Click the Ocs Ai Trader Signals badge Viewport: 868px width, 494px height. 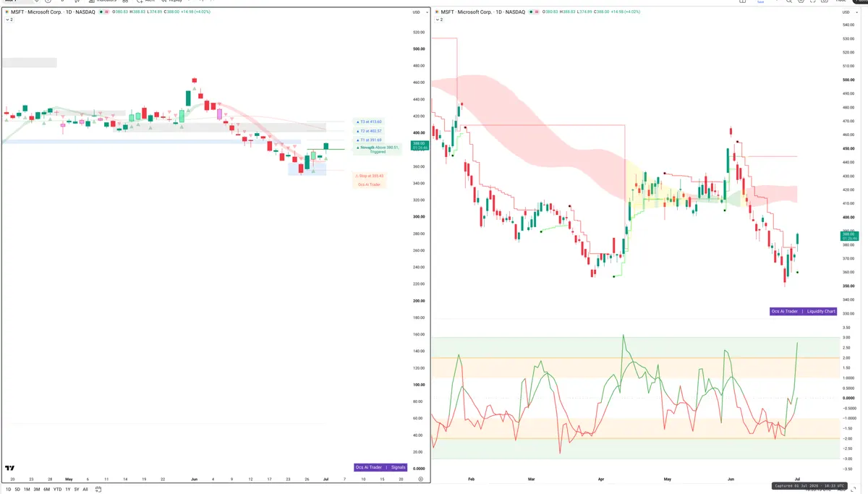tap(381, 467)
